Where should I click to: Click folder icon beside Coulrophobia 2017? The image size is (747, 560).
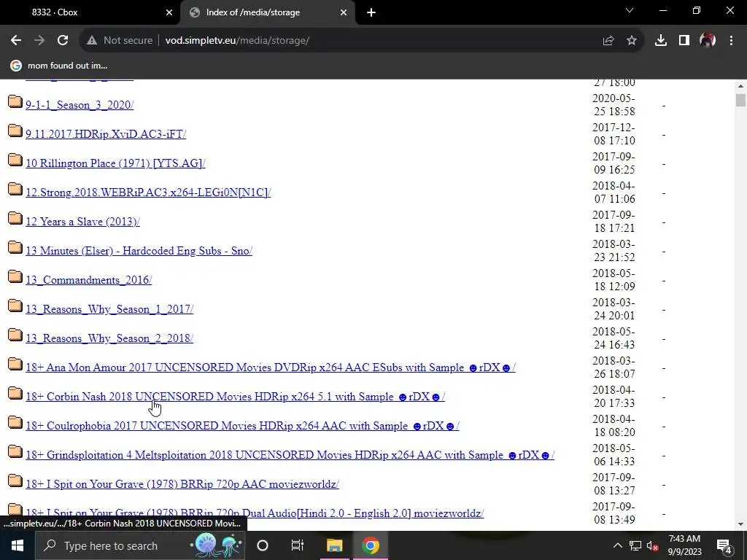click(x=15, y=422)
